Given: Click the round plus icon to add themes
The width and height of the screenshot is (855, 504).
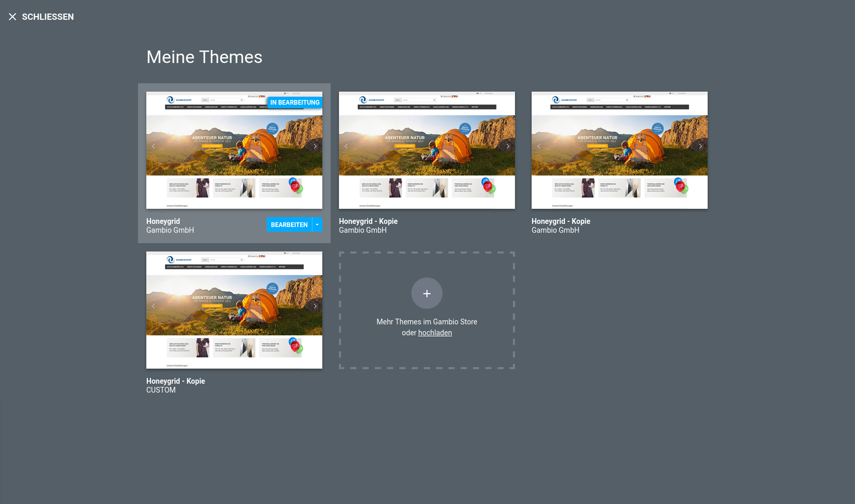Looking at the screenshot, I should click(427, 294).
